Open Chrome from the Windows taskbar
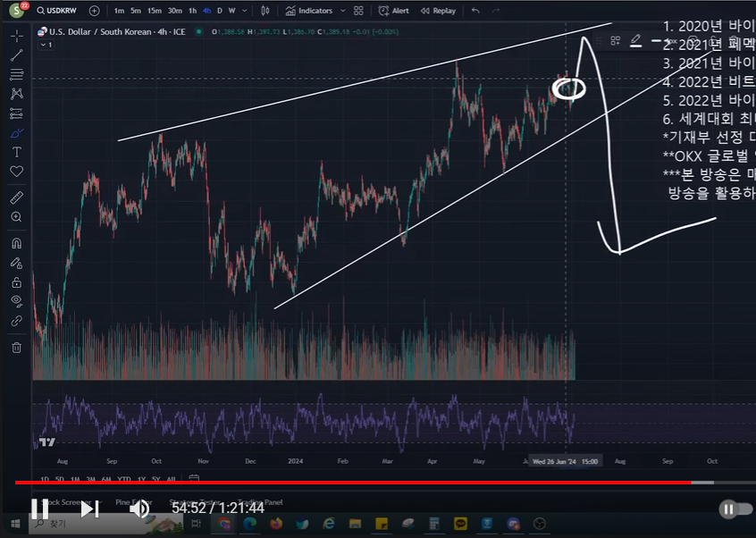 [x=223, y=524]
